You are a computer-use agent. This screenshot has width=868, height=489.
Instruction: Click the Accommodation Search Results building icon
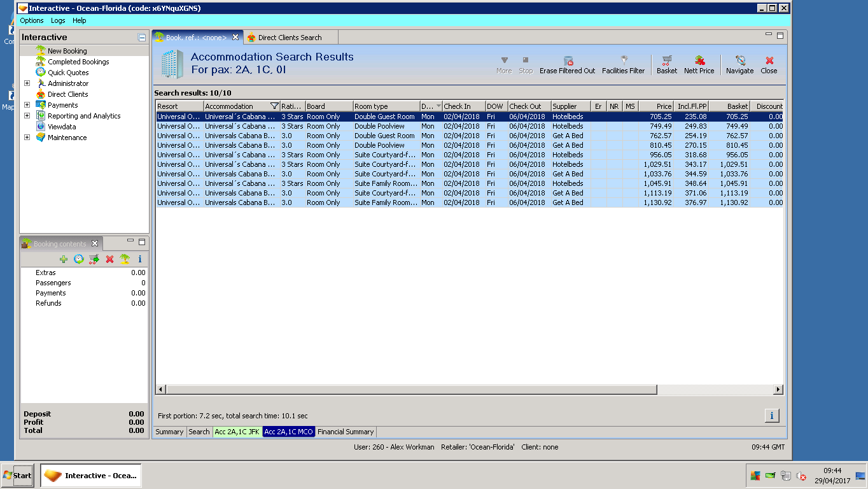(171, 64)
